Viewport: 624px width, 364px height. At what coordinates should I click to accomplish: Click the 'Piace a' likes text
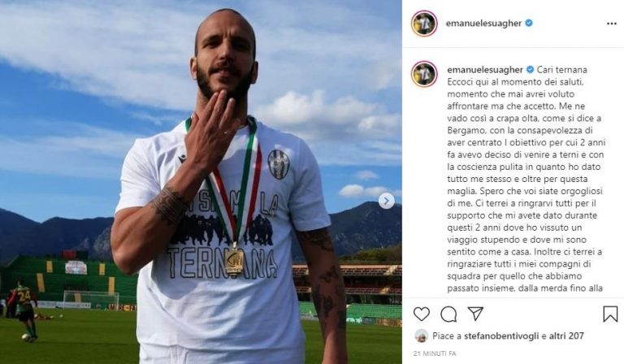pyautogui.click(x=447, y=336)
